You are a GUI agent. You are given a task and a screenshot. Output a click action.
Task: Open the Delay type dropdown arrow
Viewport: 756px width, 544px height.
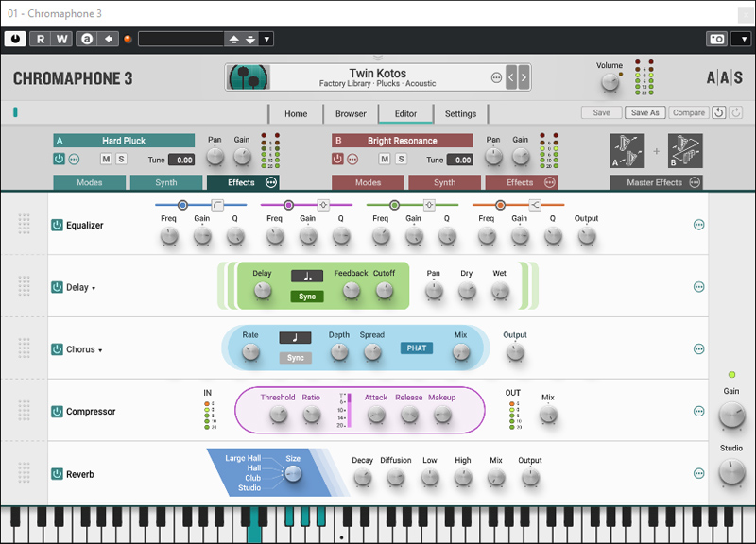point(94,288)
